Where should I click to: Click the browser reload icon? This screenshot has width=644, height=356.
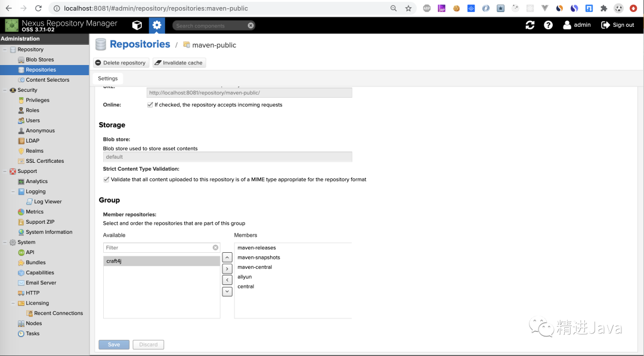click(x=38, y=8)
